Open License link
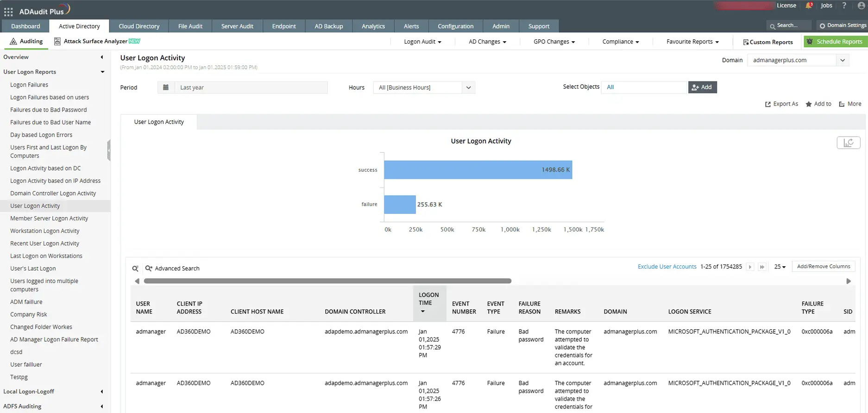The width and height of the screenshot is (868, 413). tap(786, 6)
